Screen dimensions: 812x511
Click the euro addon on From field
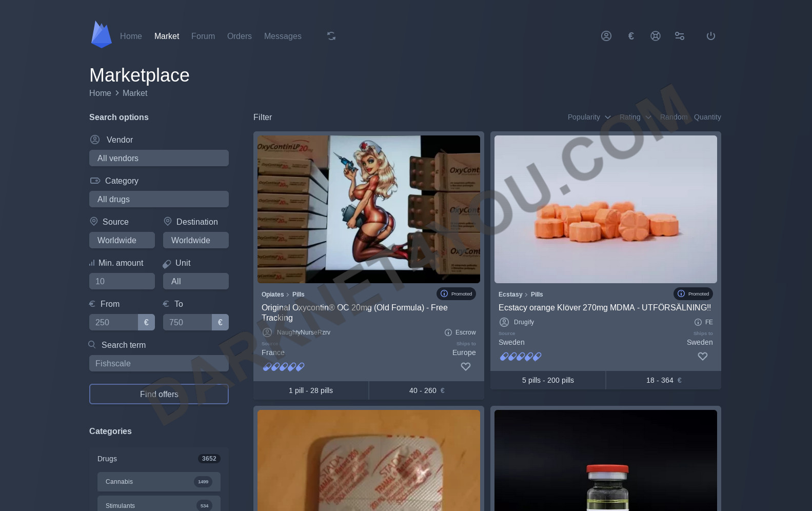point(146,322)
